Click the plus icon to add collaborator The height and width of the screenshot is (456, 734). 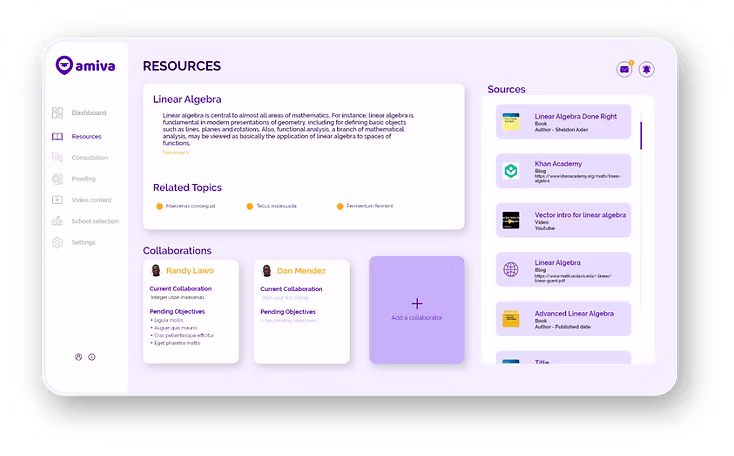point(417,304)
